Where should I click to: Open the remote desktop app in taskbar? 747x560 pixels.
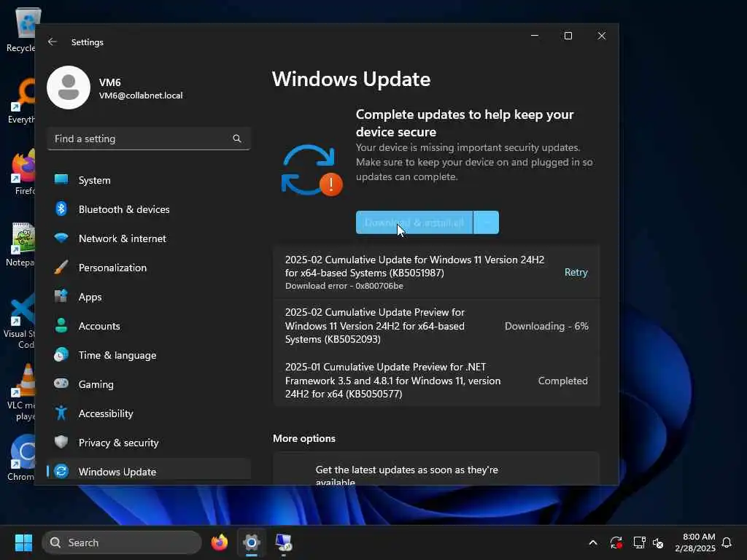click(x=284, y=542)
